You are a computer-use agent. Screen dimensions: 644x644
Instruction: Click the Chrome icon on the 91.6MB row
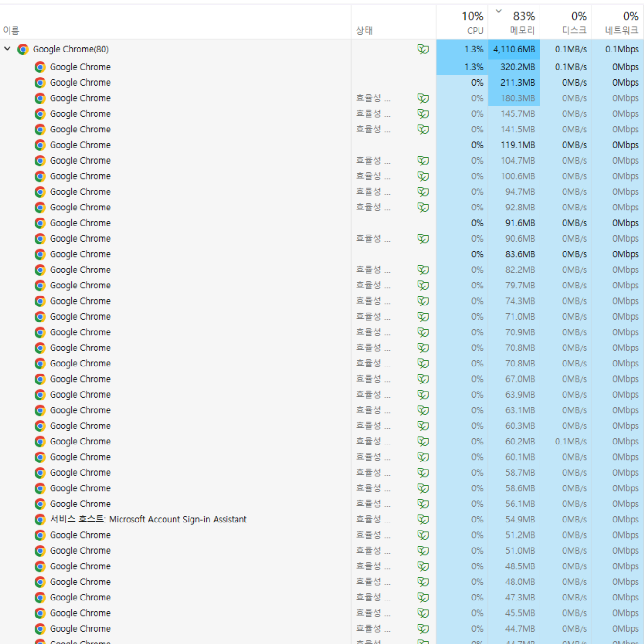(x=40, y=223)
